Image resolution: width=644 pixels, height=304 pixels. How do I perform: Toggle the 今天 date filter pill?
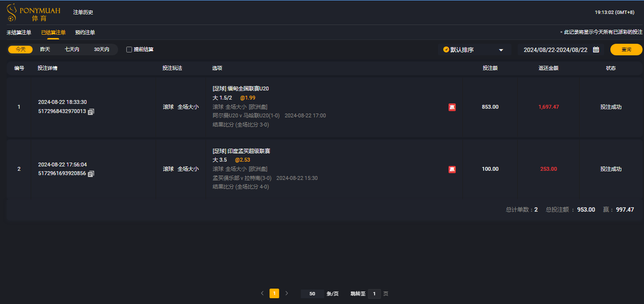pyautogui.click(x=20, y=49)
